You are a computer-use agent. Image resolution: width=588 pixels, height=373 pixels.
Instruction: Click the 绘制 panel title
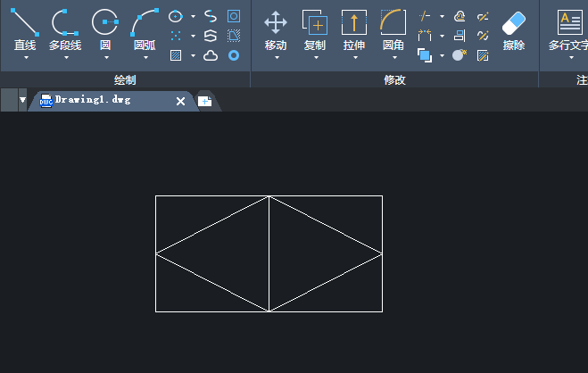click(x=125, y=79)
